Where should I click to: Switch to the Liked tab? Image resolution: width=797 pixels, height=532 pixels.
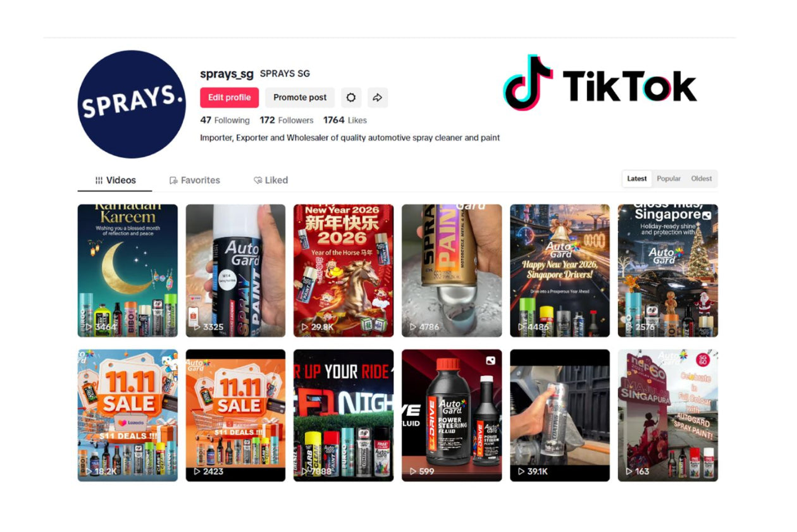tap(271, 180)
